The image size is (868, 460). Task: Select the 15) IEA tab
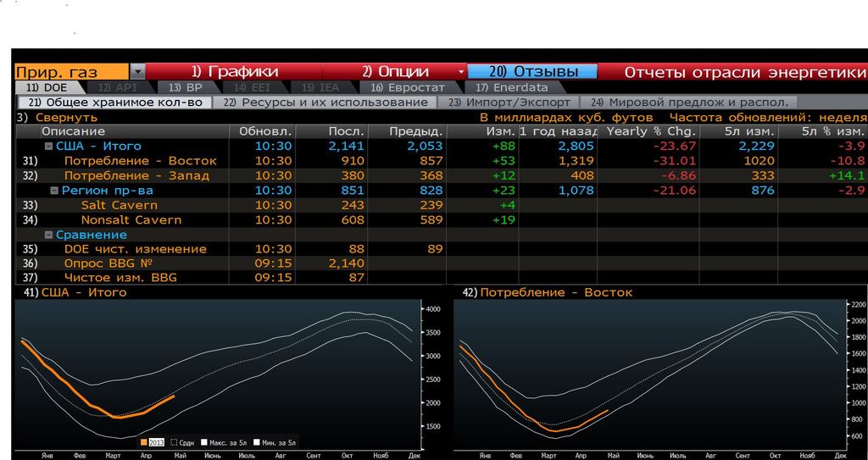click(x=320, y=87)
